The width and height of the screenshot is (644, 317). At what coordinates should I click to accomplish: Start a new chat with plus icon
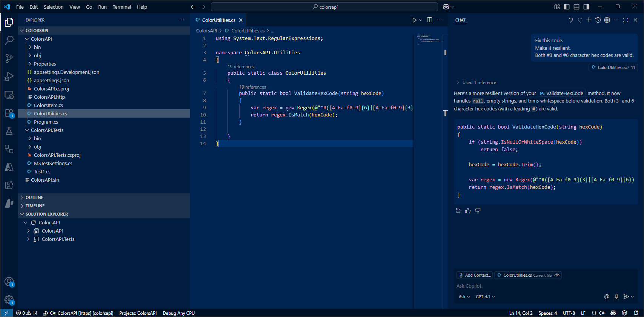click(589, 20)
